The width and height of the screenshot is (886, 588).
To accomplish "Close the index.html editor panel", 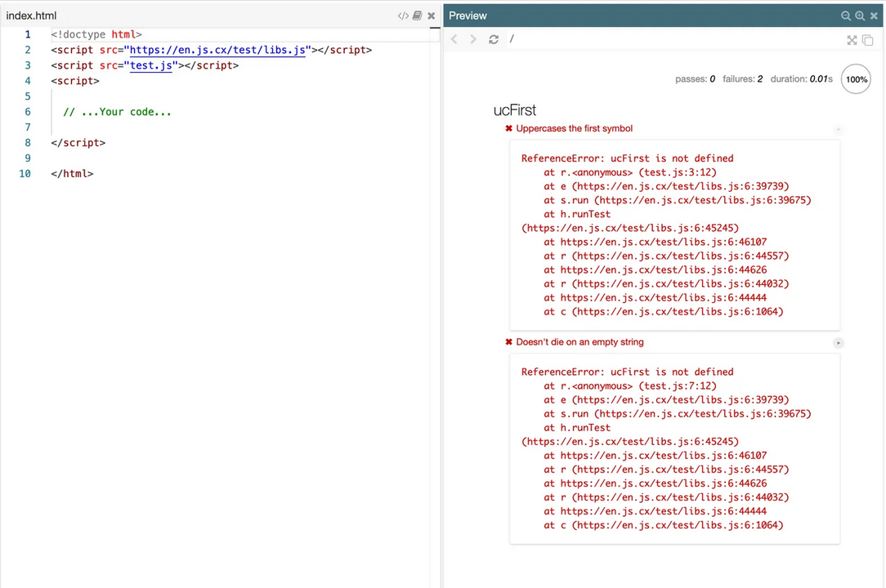I will (x=431, y=16).
